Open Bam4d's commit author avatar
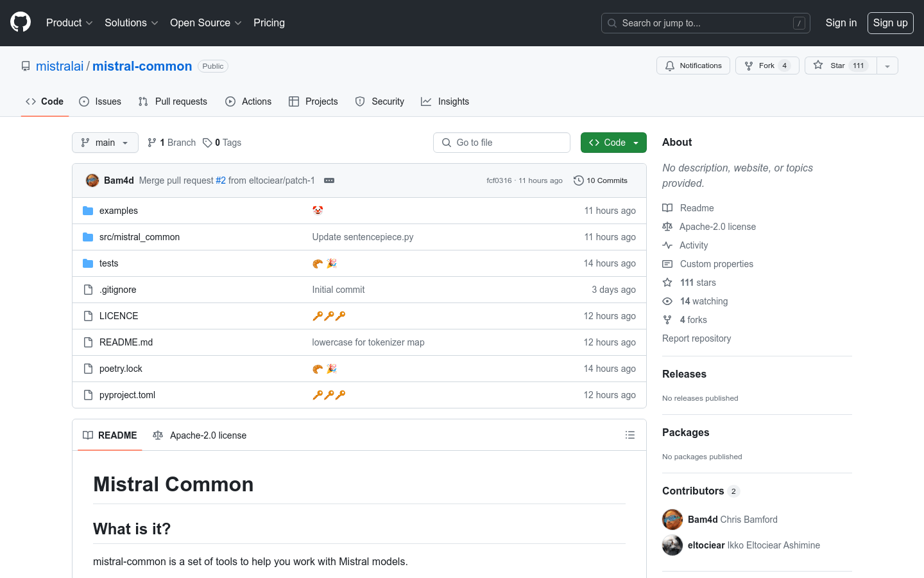Image resolution: width=924 pixels, height=578 pixels. pyautogui.click(x=92, y=180)
